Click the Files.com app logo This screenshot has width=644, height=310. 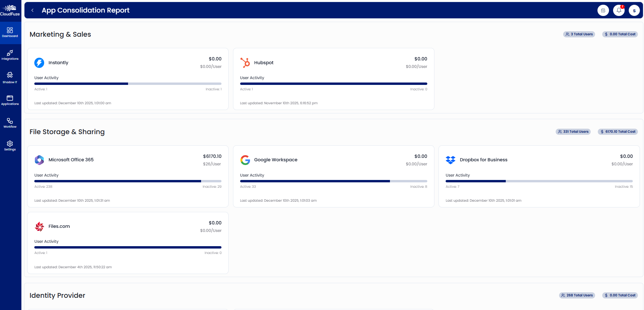pos(39,226)
